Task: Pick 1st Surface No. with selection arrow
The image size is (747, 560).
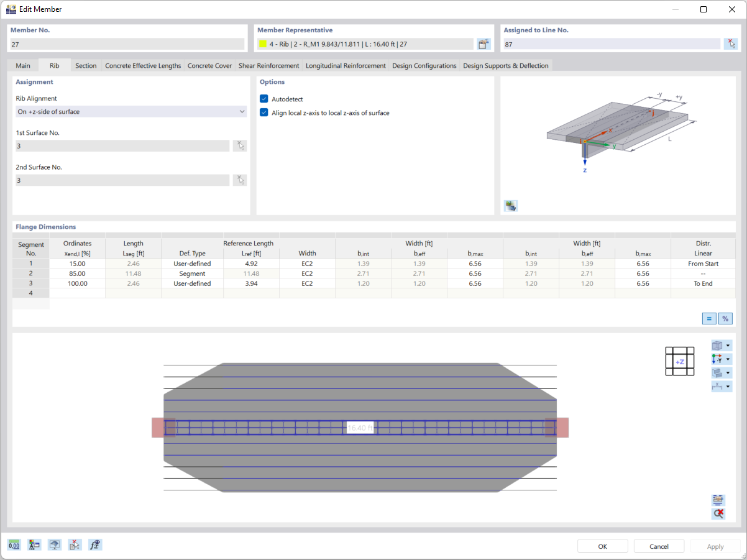Action: tap(240, 145)
